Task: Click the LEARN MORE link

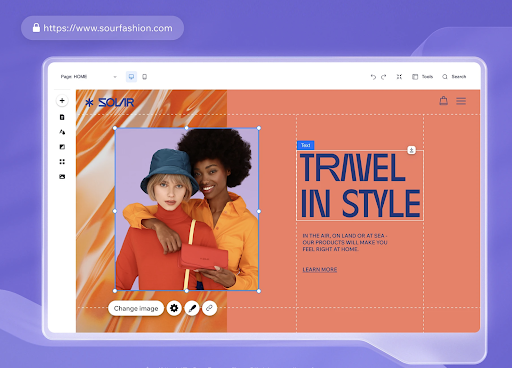Action: click(320, 269)
